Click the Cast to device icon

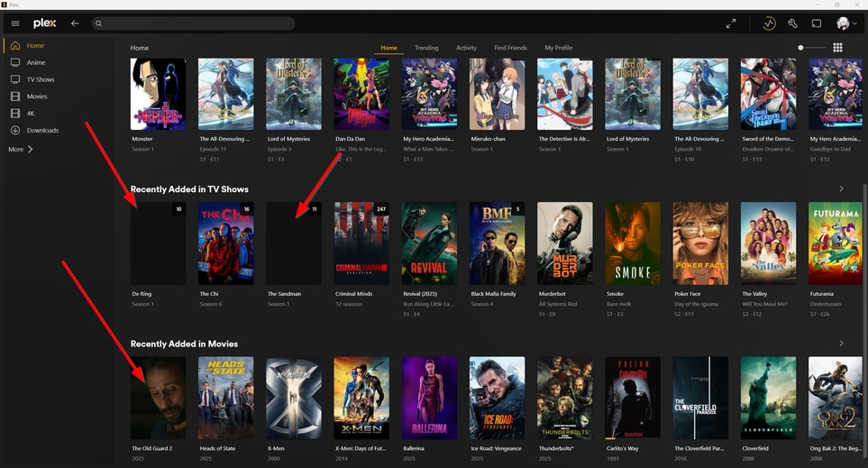coord(817,23)
